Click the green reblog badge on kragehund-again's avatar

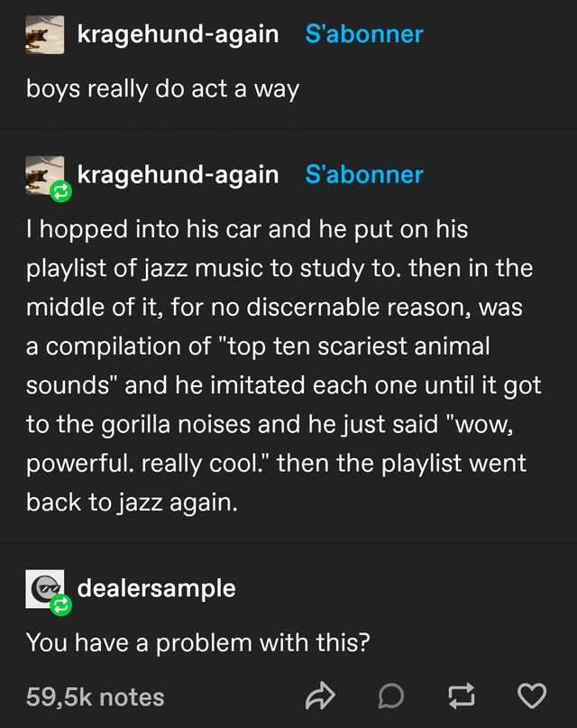[x=61, y=191]
